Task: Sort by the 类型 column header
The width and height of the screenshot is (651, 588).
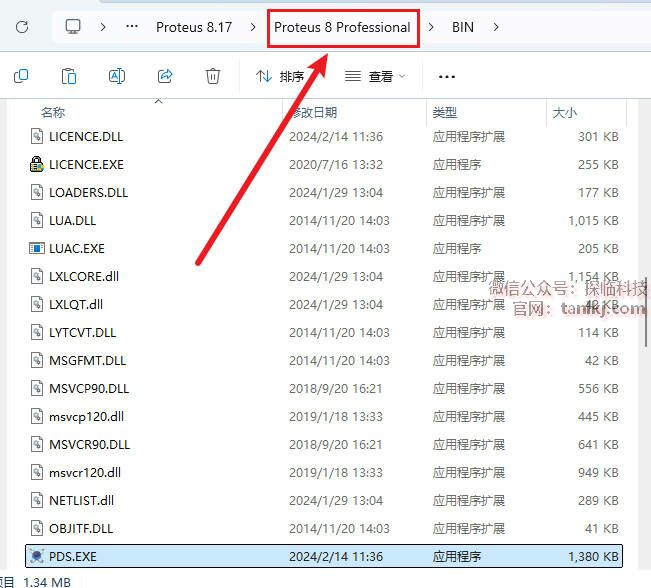Action: (445, 112)
